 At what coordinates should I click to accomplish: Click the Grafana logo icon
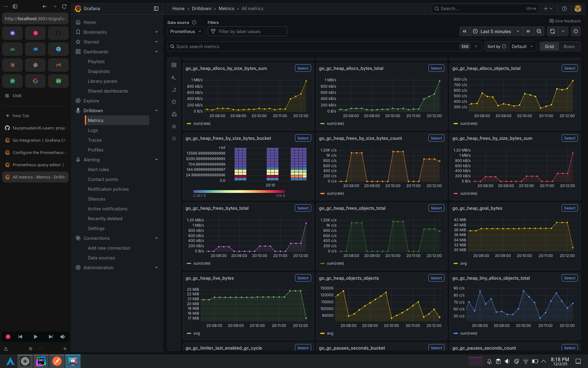[78, 9]
